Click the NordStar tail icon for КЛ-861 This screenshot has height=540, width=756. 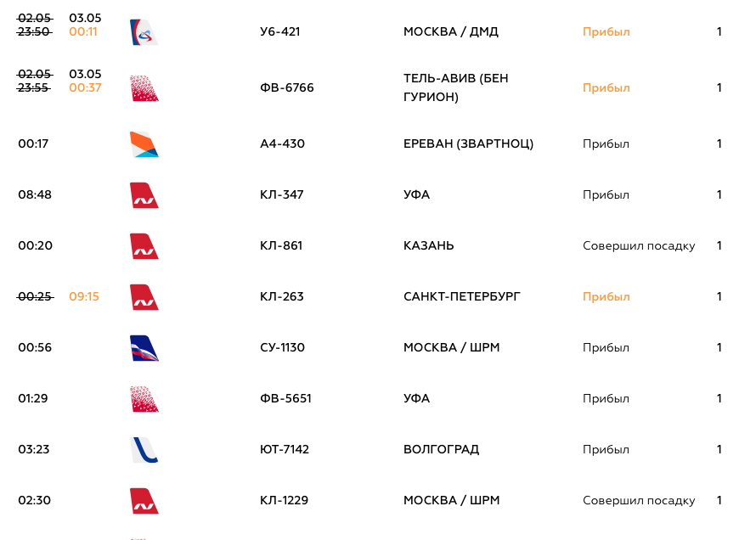(144, 246)
